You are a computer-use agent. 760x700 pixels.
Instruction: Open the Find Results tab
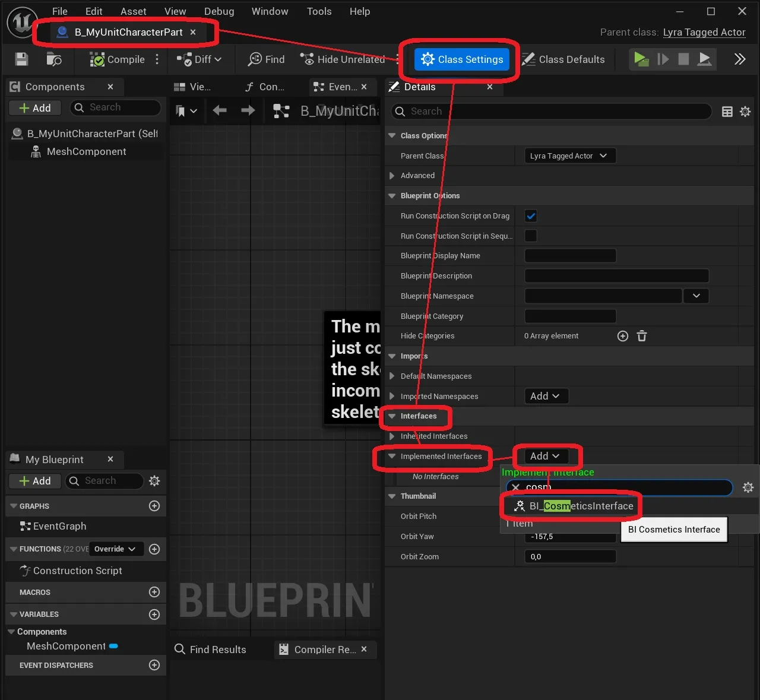[210, 650]
